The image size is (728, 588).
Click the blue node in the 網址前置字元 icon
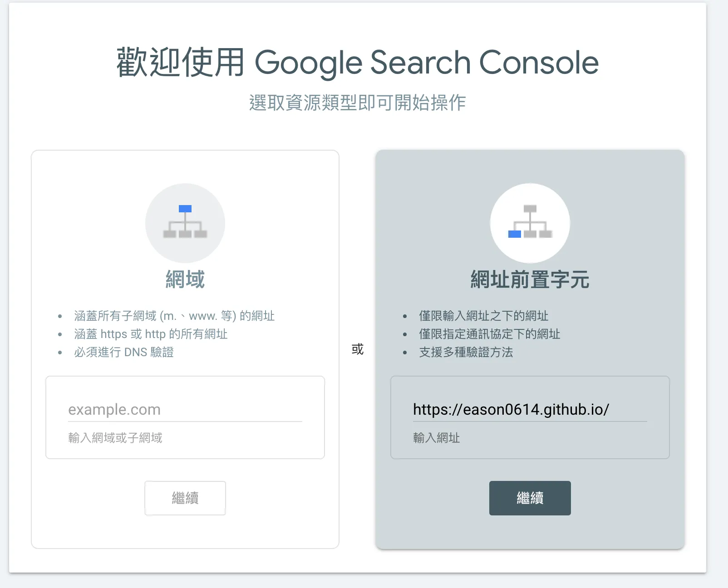(x=514, y=235)
